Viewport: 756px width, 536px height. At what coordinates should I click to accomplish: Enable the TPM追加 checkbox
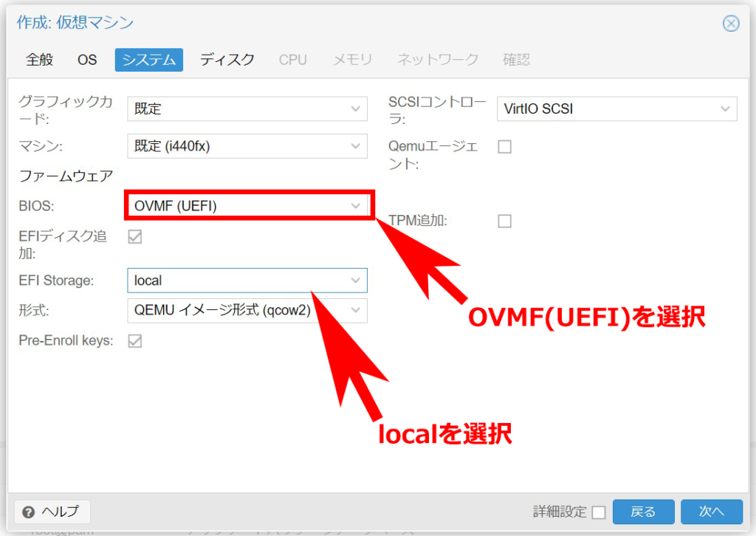point(505,221)
